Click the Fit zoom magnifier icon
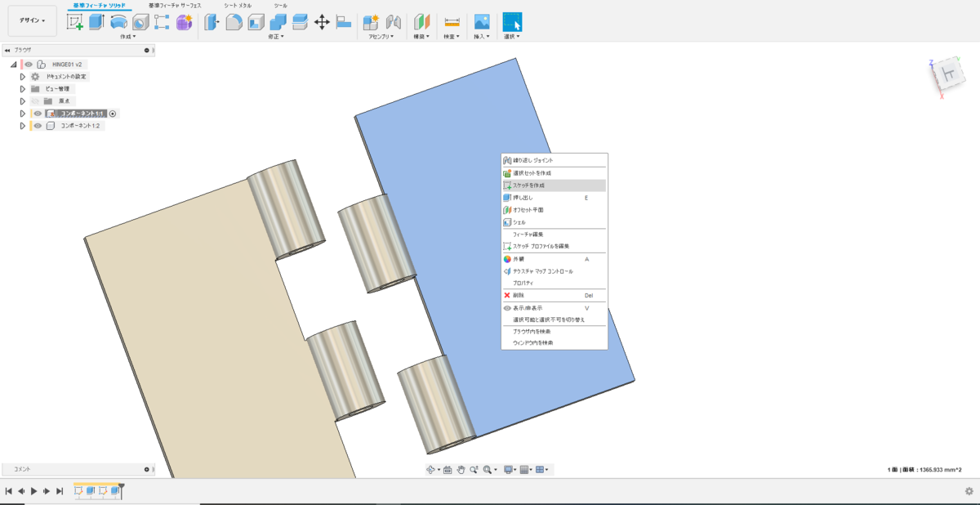 pyautogui.click(x=488, y=470)
